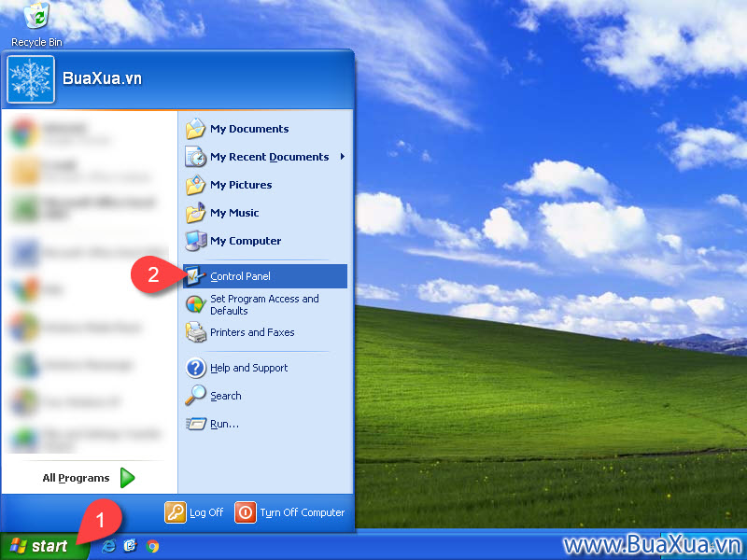This screenshot has width=747, height=560.
Task: Click the start button on the taskbar
Action: 44,546
